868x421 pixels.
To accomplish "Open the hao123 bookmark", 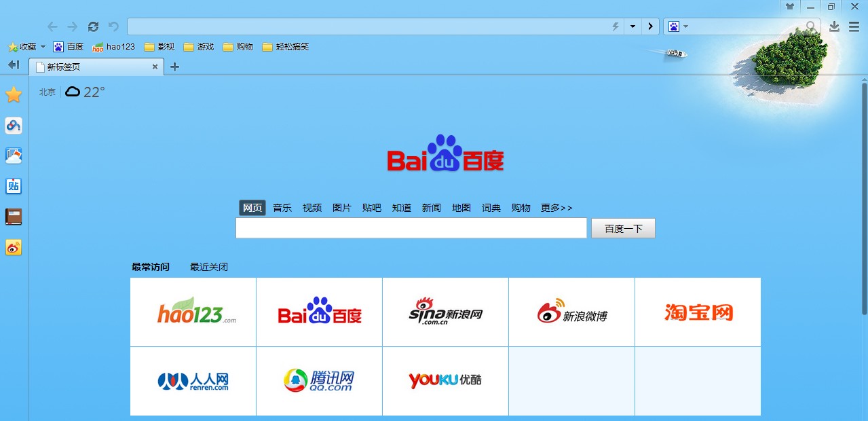I will click(113, 47).
